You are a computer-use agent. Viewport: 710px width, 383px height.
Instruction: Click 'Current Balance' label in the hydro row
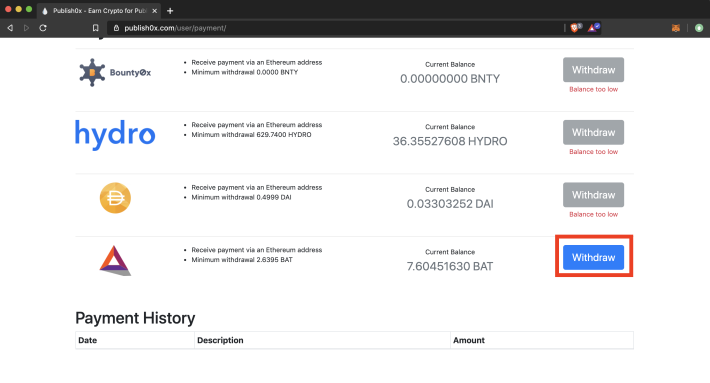[x=450, y=127]
